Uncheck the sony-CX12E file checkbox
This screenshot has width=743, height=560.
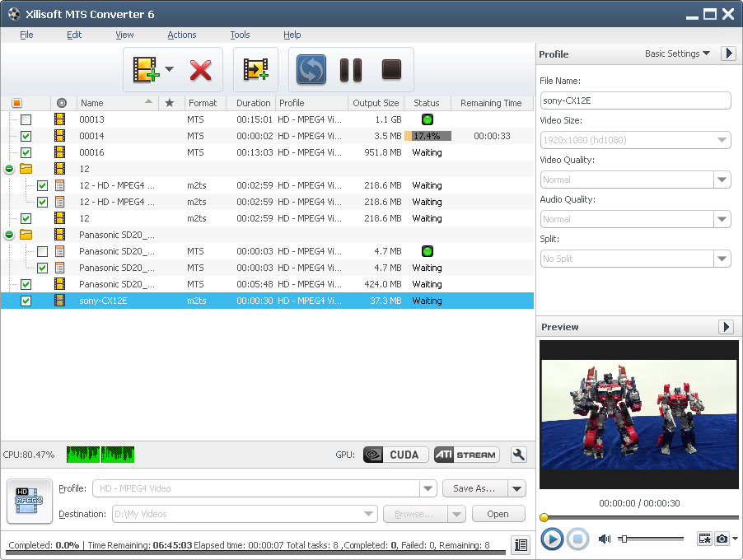tap(26, 301)
